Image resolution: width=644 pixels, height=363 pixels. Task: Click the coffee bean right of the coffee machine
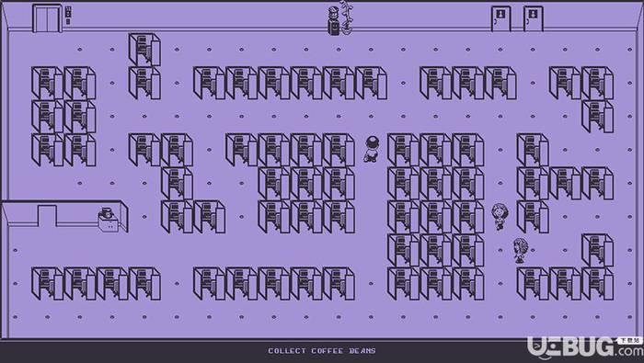coord(144,217)
